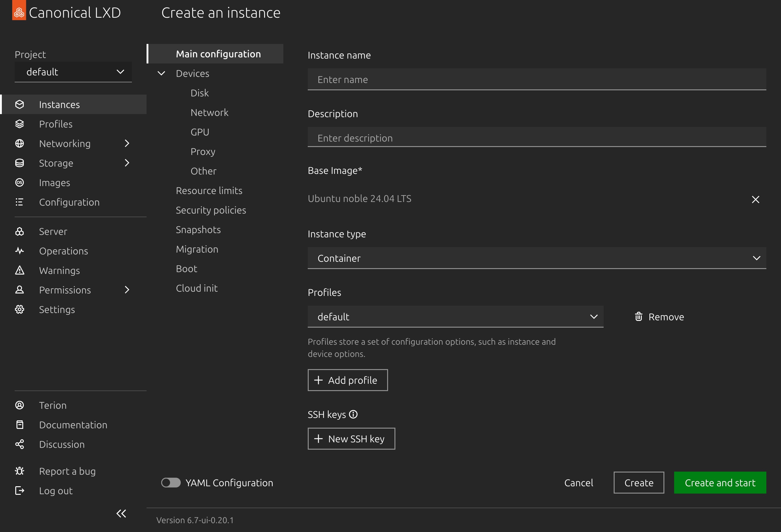The image size is (781, 532).
Task: Click the Remove profile label
Action: (666, 317)
